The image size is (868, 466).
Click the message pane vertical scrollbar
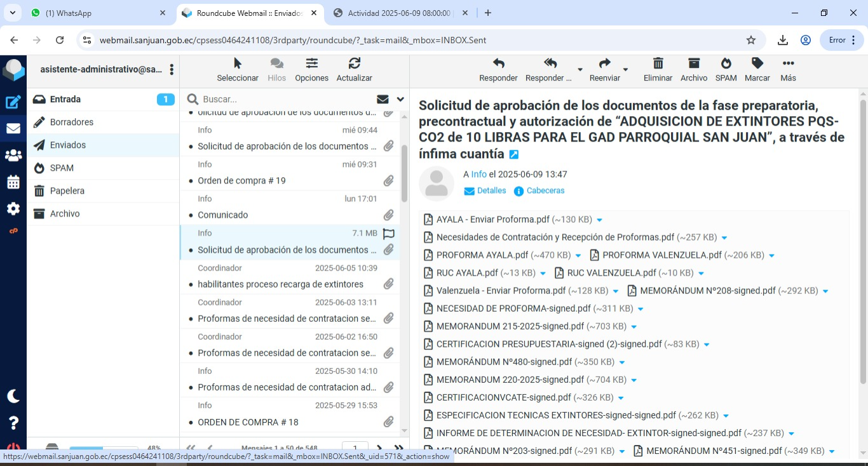863,241
